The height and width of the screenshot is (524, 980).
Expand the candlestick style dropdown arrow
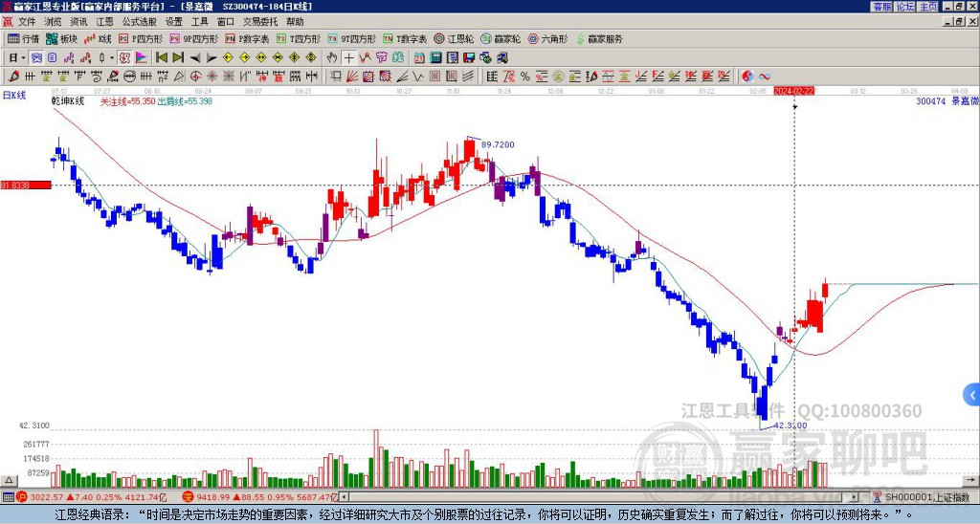[x=112, y=58]
